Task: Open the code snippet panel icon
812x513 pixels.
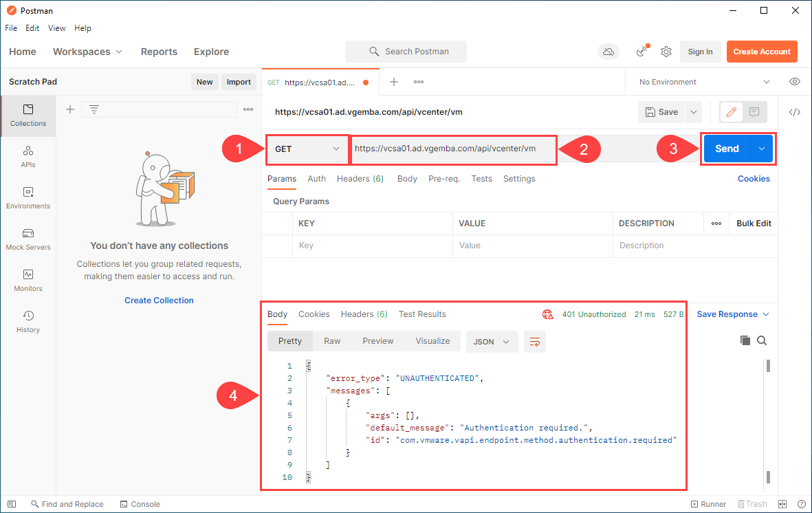Action: coord(794,112)
